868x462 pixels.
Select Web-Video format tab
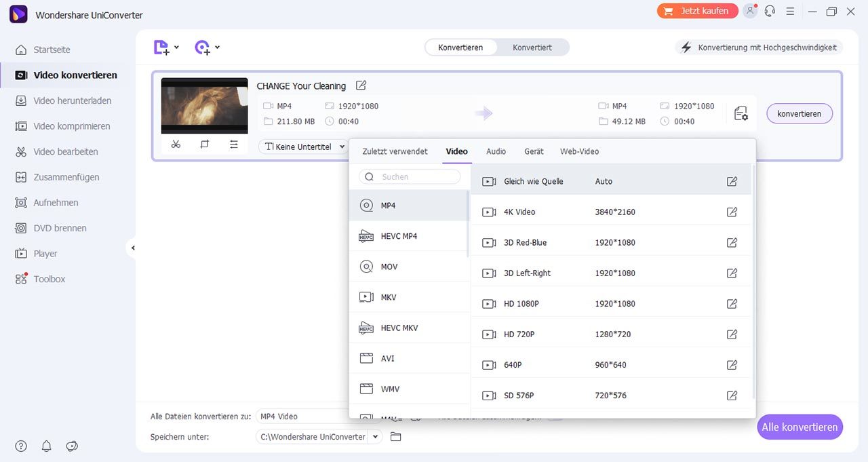[579, 151]
